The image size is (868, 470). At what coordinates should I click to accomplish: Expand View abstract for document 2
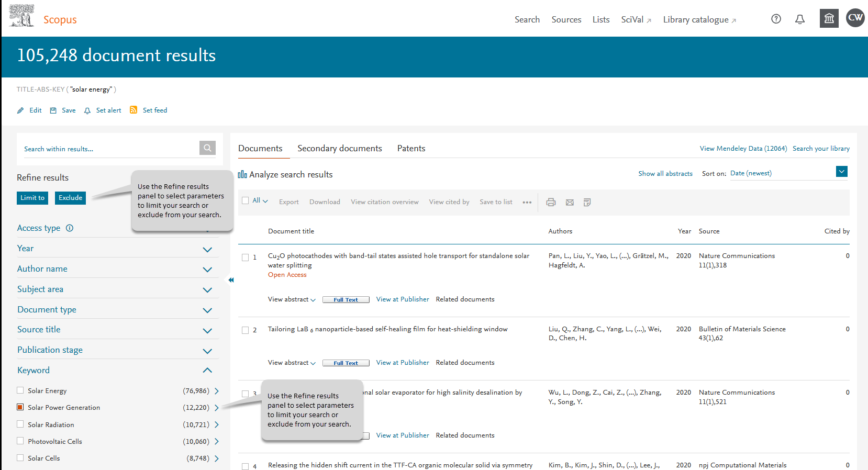292,363
